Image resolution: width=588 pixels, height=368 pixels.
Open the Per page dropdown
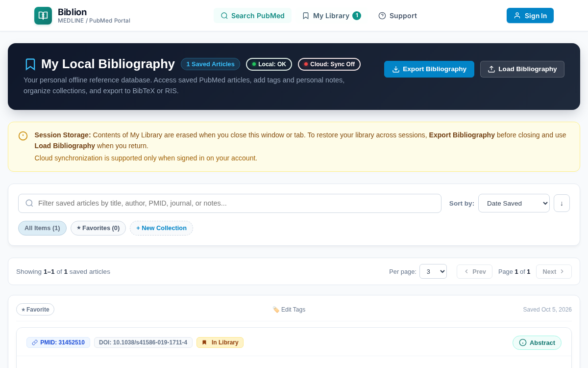(x=433, y=271)
